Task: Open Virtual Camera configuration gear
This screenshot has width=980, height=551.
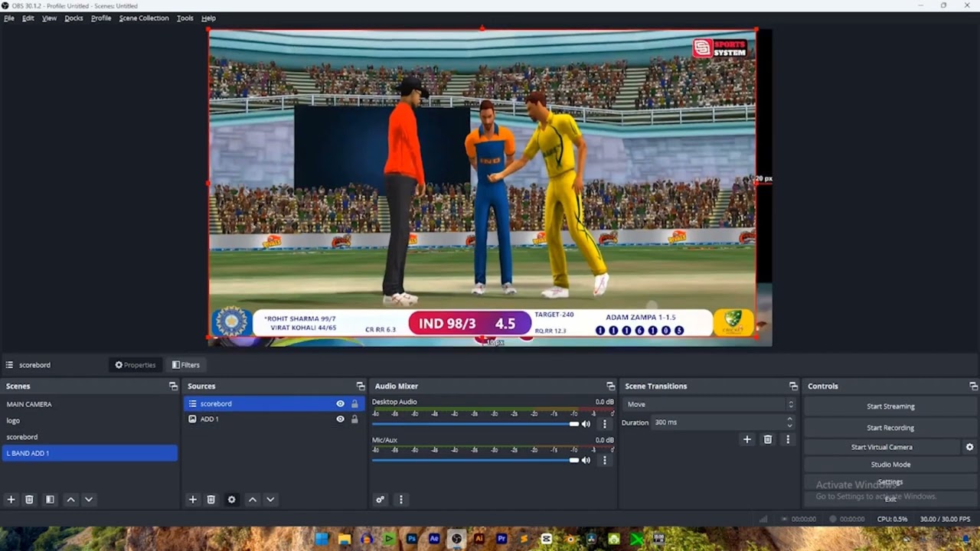Action: click(969, 447)
